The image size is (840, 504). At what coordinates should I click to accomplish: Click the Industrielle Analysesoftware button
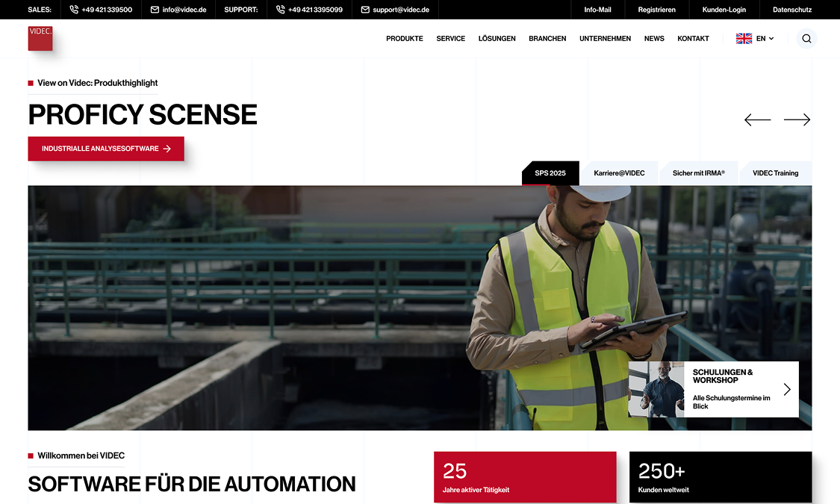tap(106, 149)
